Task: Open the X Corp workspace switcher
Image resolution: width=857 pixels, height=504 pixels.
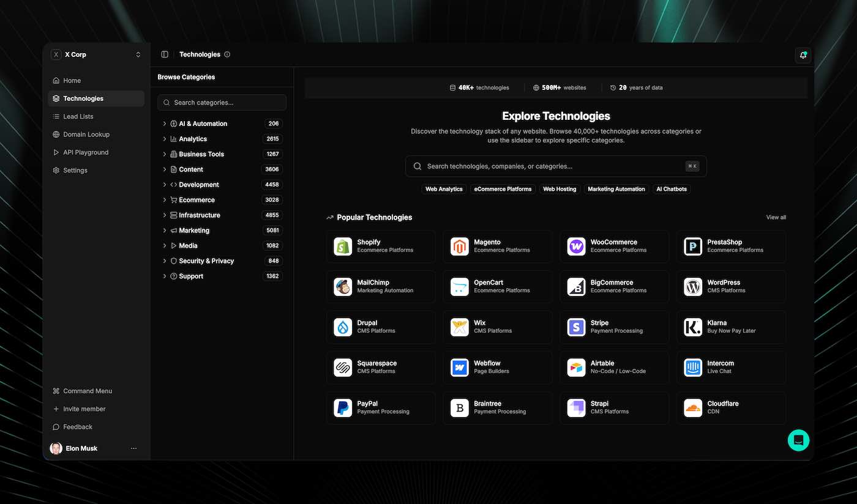Action: click(x=96, y=54)
